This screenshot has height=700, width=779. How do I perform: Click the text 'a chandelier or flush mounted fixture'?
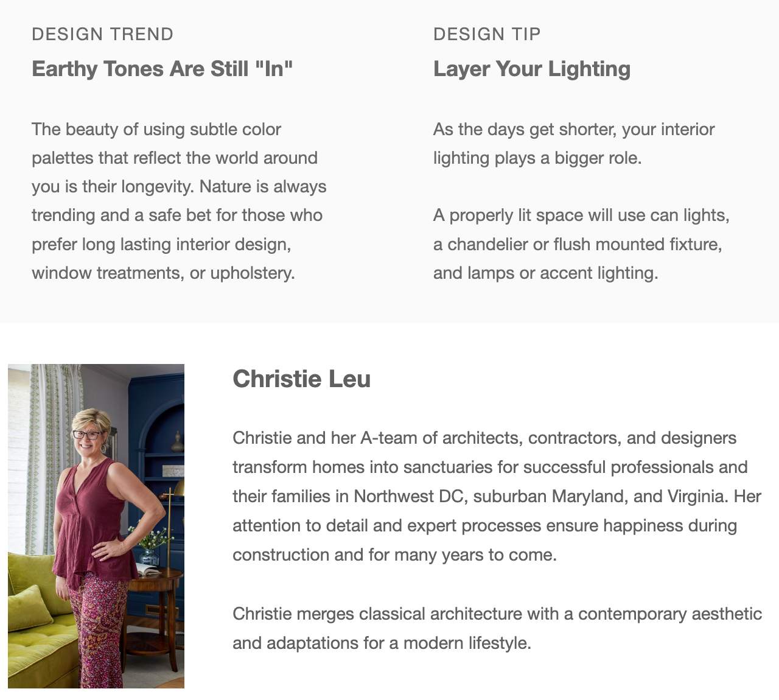point(578,244)
